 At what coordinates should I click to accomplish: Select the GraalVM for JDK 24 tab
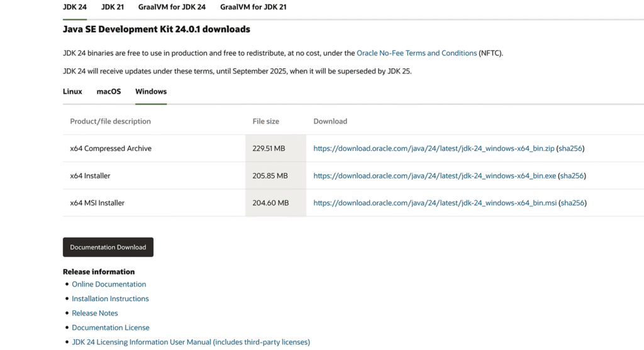172,7
